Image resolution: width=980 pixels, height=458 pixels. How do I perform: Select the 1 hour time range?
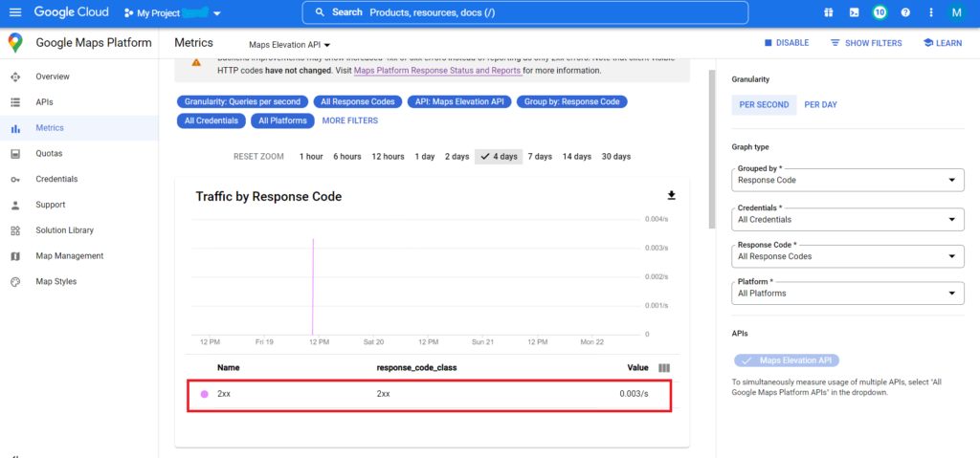[311, 157]
